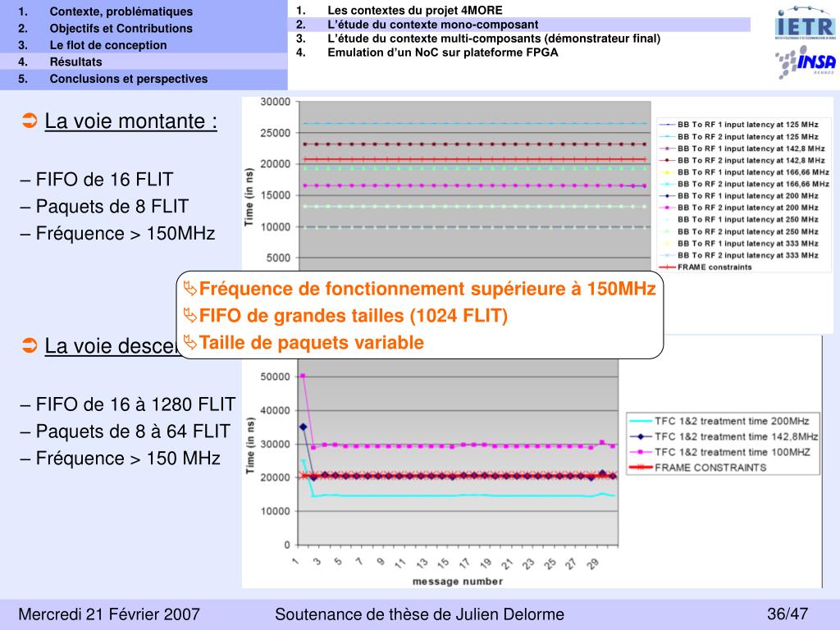Click '50000' axis value in lower chart
The width and height of the screenshot is (840, 630).
click(276, 377)
